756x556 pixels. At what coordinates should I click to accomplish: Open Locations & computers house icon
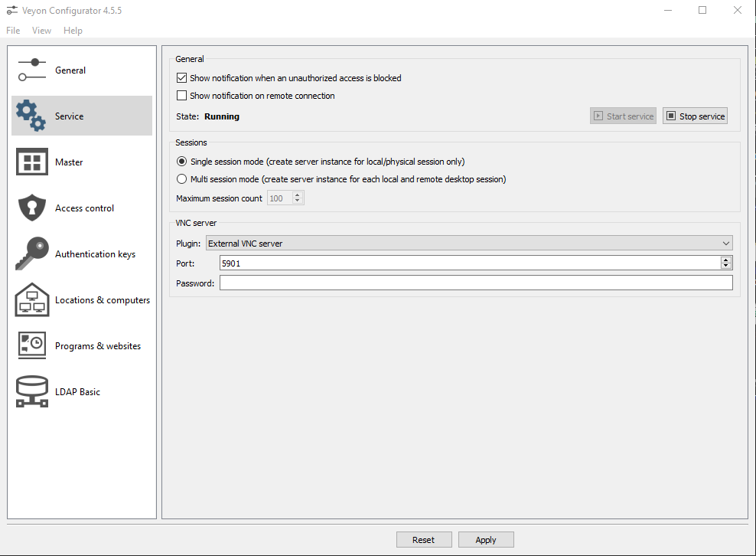click(x=32, y=299)
